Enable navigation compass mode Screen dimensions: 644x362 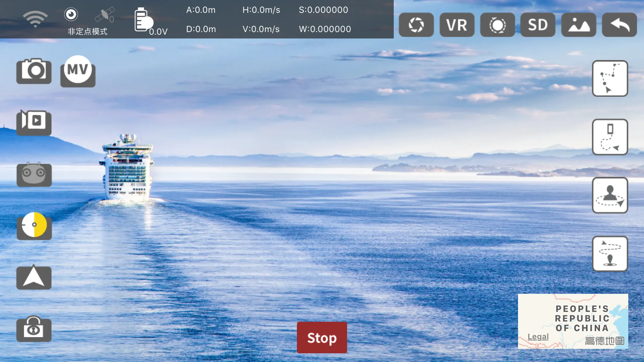[x=34, y=277]
